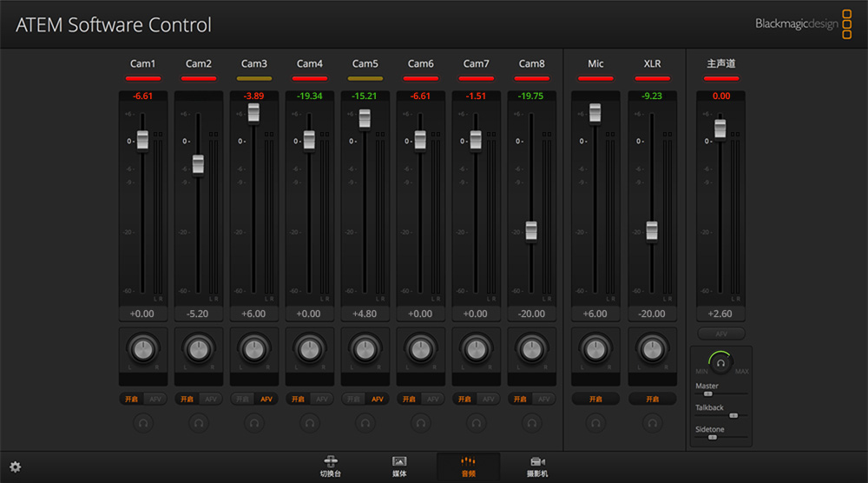This screenshot has height=483, width=868.
Task: Click Cam7 peak level -1.51
Action: pos(476,96)
